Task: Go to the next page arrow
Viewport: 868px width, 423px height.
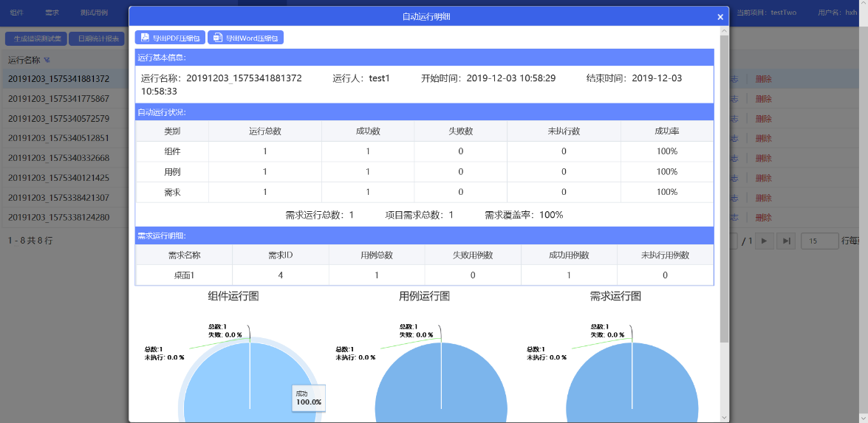Action: pyautogui.click(x=765, y=241)
